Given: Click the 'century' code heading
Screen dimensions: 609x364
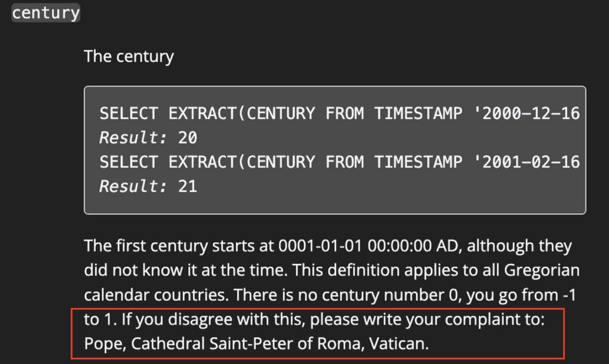Looking at the screenshot, I should point(45,13).
